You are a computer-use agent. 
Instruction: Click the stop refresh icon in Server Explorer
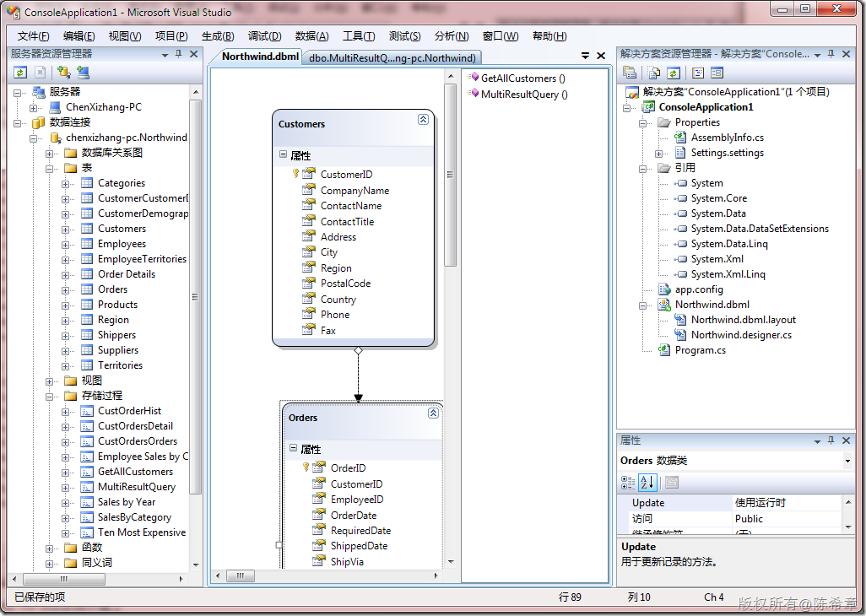click(x=41, y=73)
